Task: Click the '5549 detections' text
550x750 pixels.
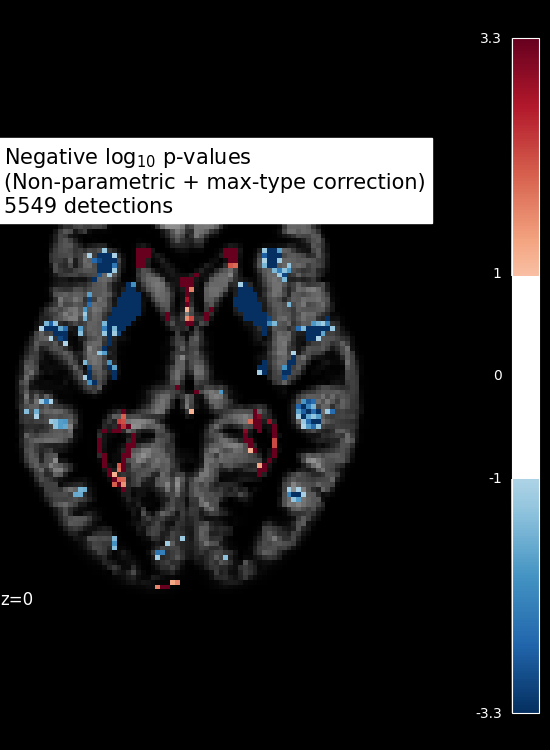Action: pyautogui.click(x=88, y=206)
